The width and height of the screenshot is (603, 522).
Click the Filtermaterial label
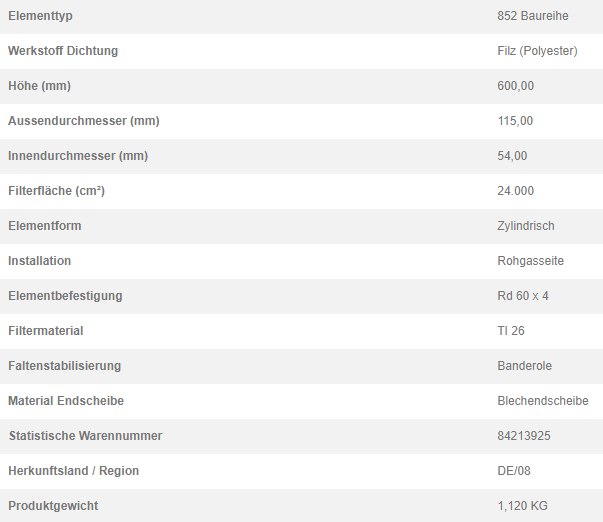[46, 331]
